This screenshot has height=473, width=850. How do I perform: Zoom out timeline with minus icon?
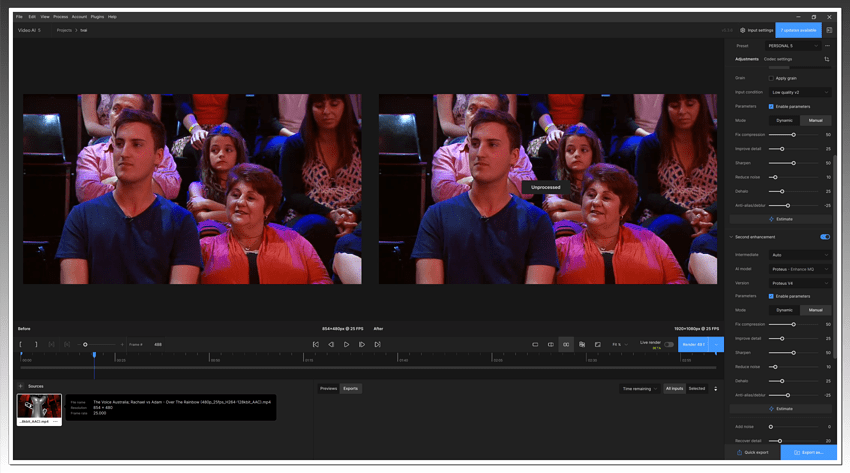click(79, 345)
